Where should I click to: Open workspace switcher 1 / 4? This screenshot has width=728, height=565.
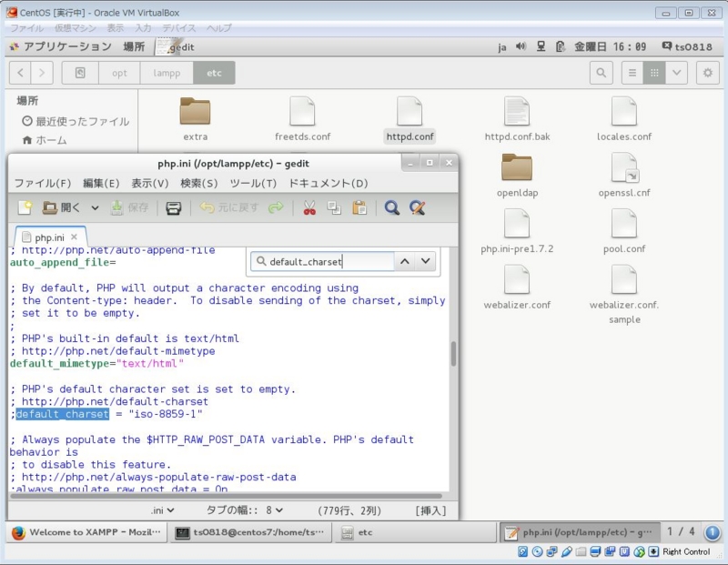[681, 531]
